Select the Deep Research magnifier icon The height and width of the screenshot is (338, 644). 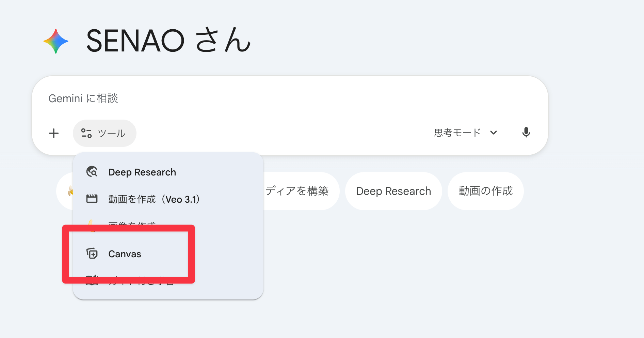tap(92, 172)
